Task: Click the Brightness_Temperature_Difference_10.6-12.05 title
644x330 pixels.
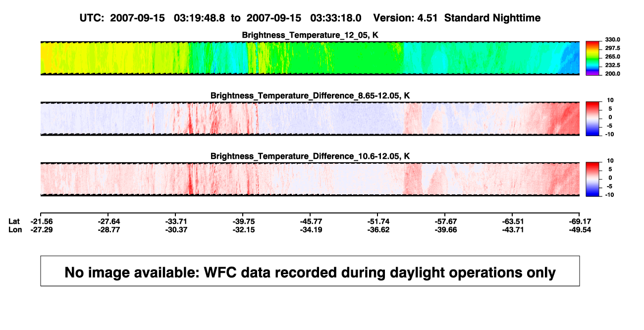Action: 310,156
